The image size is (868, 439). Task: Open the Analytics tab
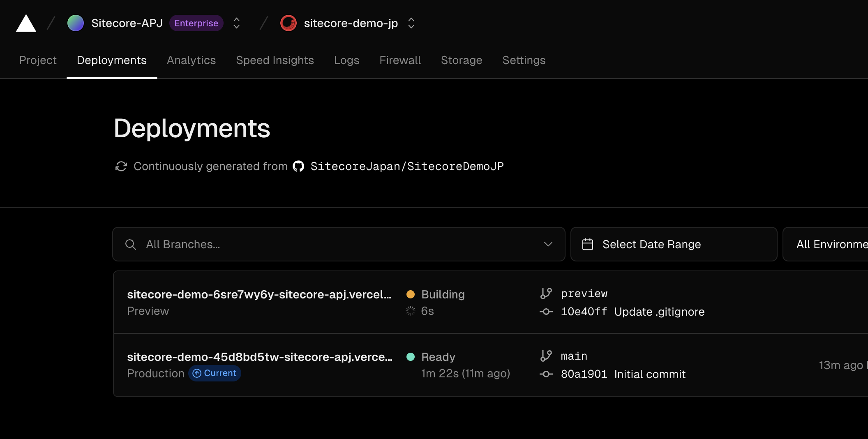point(191,60)
